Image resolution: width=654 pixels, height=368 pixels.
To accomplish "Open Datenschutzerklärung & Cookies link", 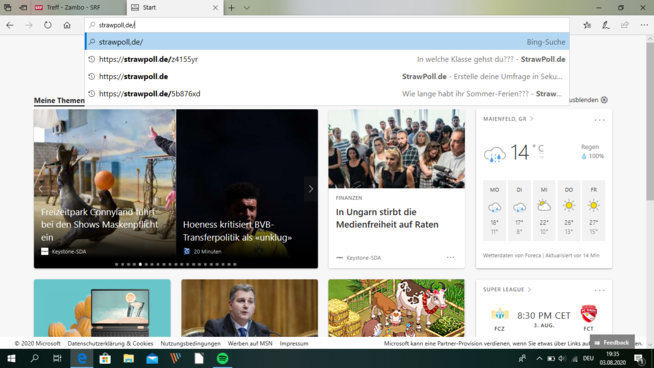I will pos(111,343).
